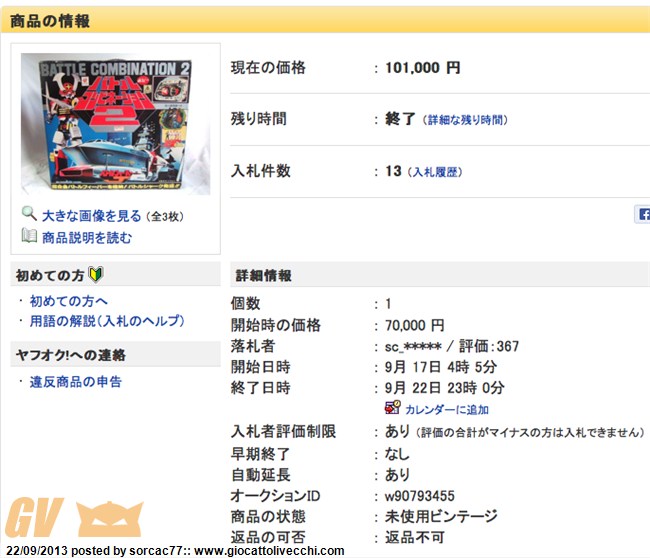Click the open book icon beside 商品説明を読む
The width and height of the screenshot is (650, 558).
coord(29,236)
